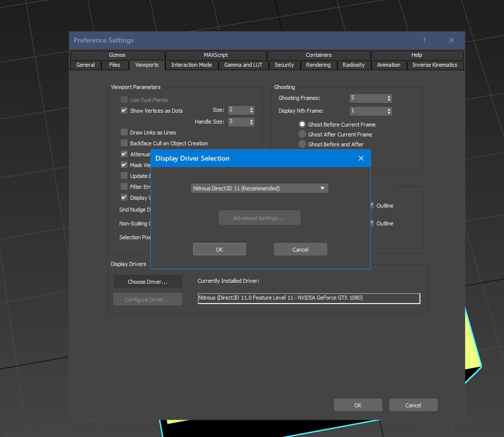Open the Interaction Mode tab
The image size is (504, 437).
point(191,65)
